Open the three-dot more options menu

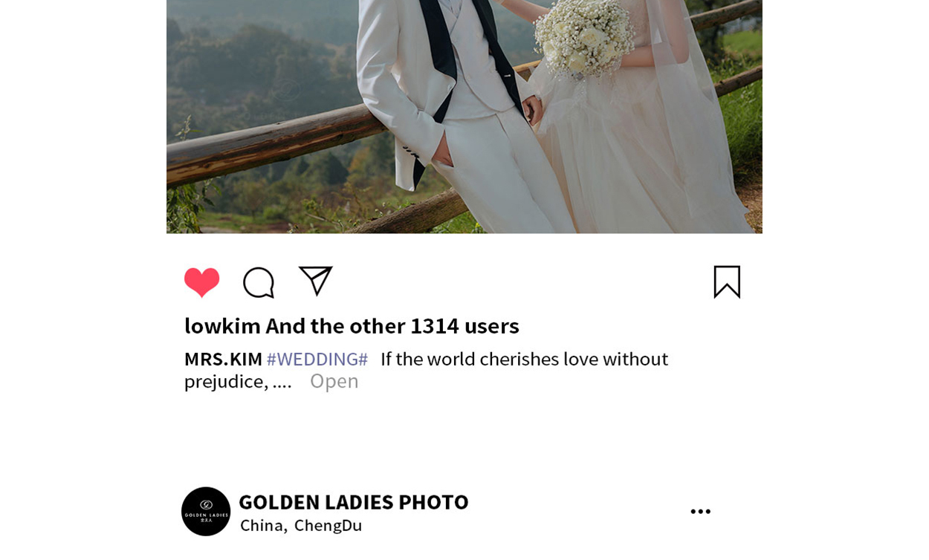click(700, 512)
